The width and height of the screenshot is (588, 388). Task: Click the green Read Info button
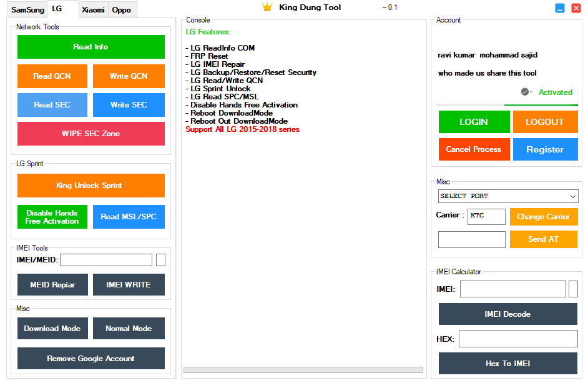[x=91, y=47]
